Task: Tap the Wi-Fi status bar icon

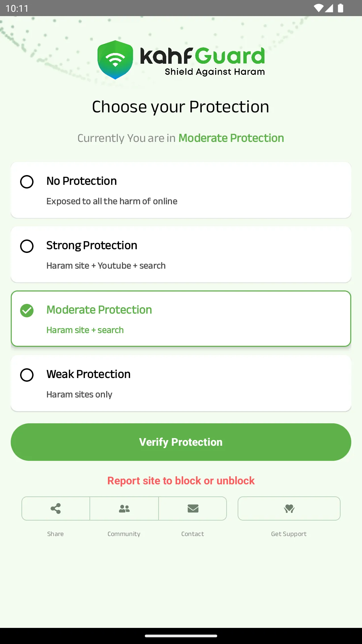Action: click(319, 9)
